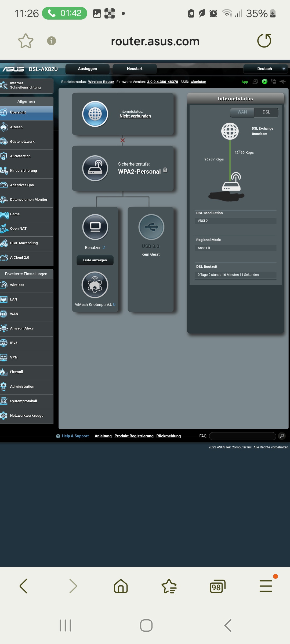
Task: Click the AiMesh Knotenpunkt icon
Action: click(x=95, y=285)
